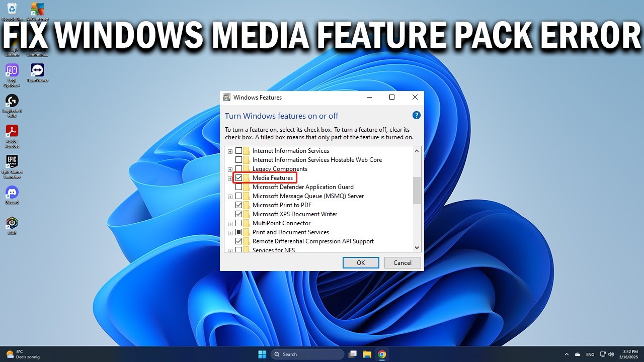644x362 pixels.
Task: Click the help question mark icon
Action: tap(417, 115)
